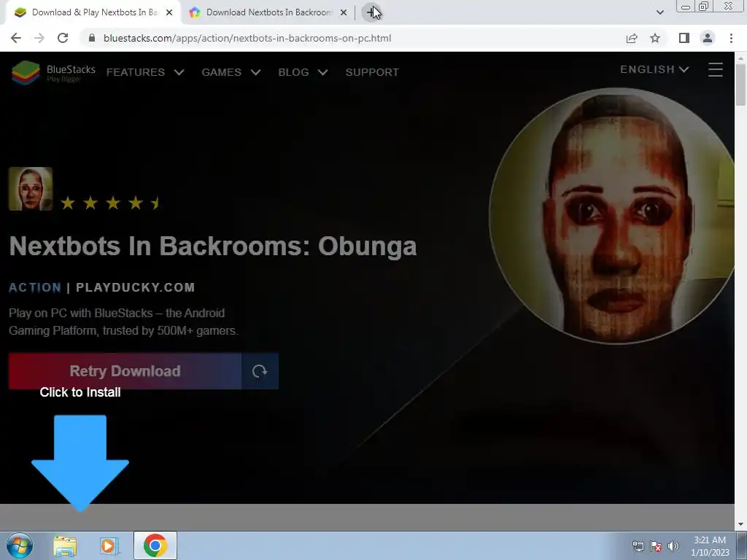The width and height of the screenshot is (747, 560).
Task: Click the Nextbots In Backrooms: Obunga title
Action: [x=213, y=246]
